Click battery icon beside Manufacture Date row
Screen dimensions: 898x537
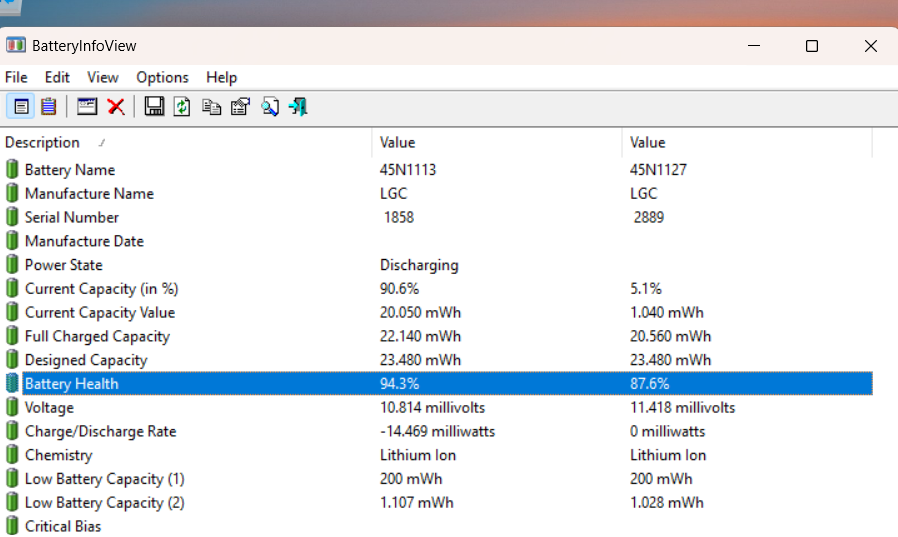pyautogui.click(x=12, y=241)
